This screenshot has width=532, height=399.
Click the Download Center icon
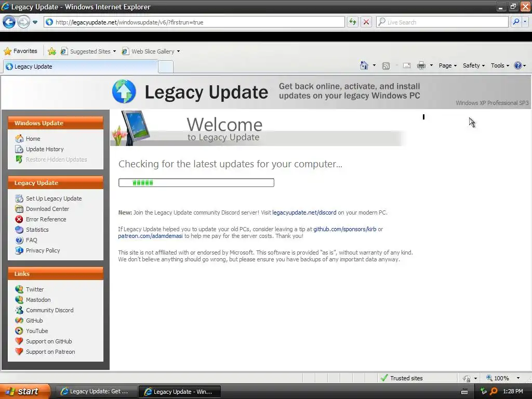(x=19, y=209)
